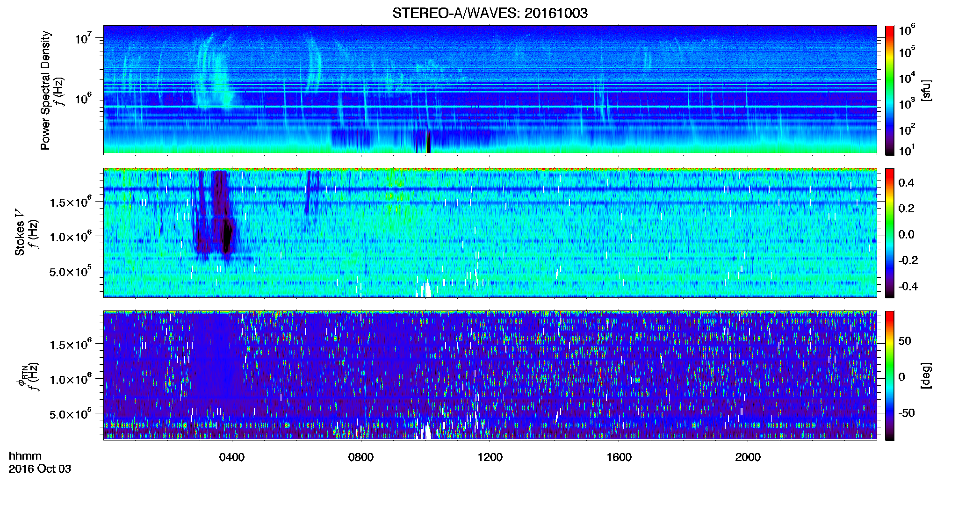Click the 10^3 label on the sfu color bar
The height and width of the screenshot is (505, 980).
tap(907, 103)
